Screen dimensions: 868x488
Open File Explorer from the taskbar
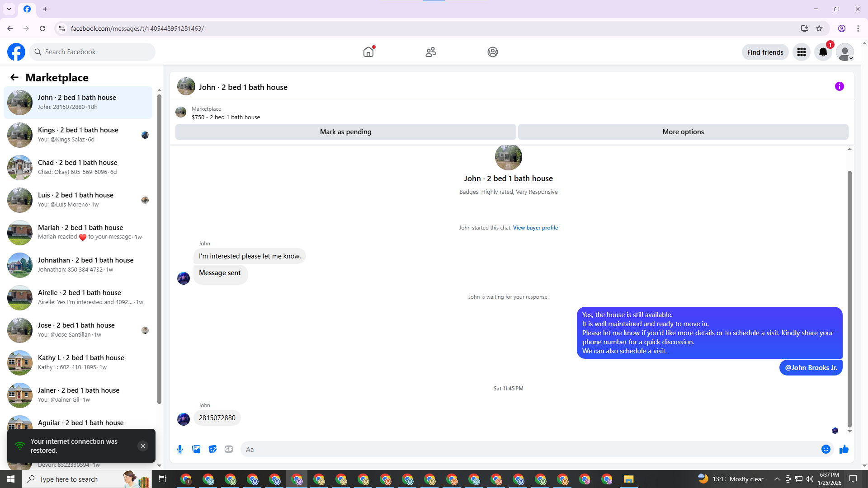click(629, 479)
